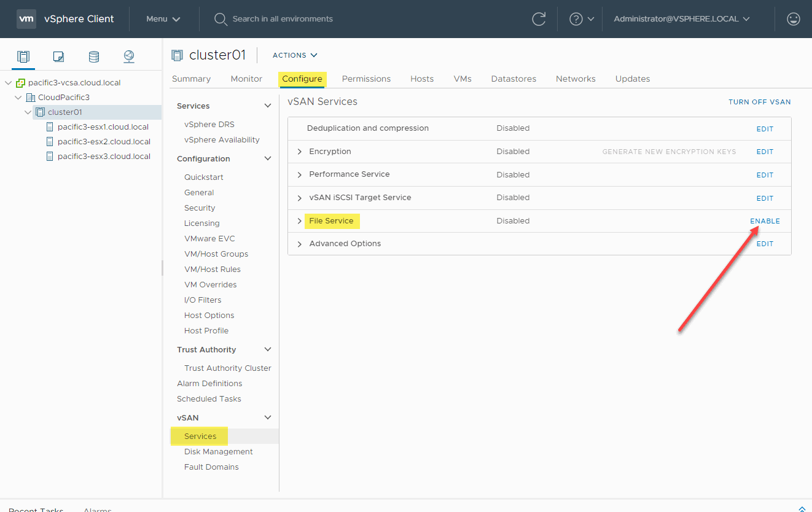
Task: Click the Search in all environments field
Action: (x=283, y=19)
